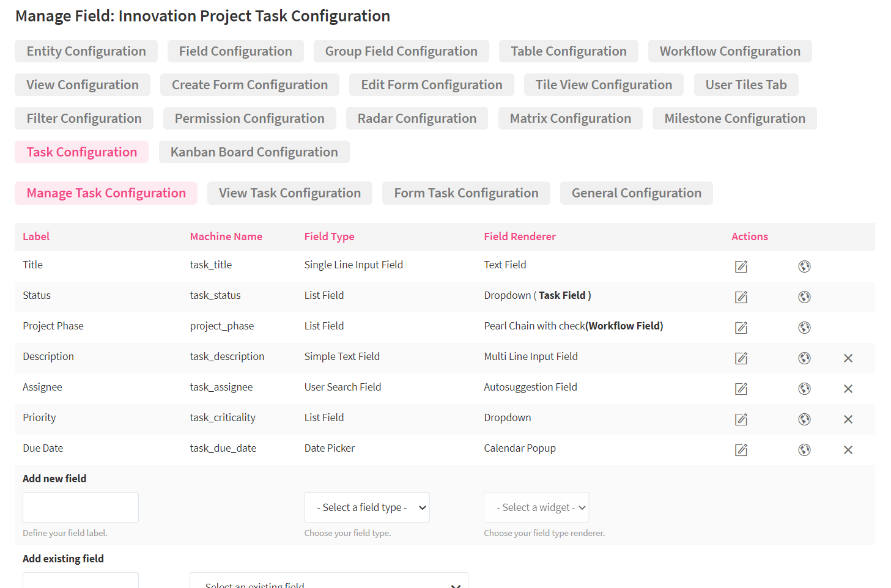The image size is (891, 588).
Task: Open the field type selector dropdown
Action: 366,507
